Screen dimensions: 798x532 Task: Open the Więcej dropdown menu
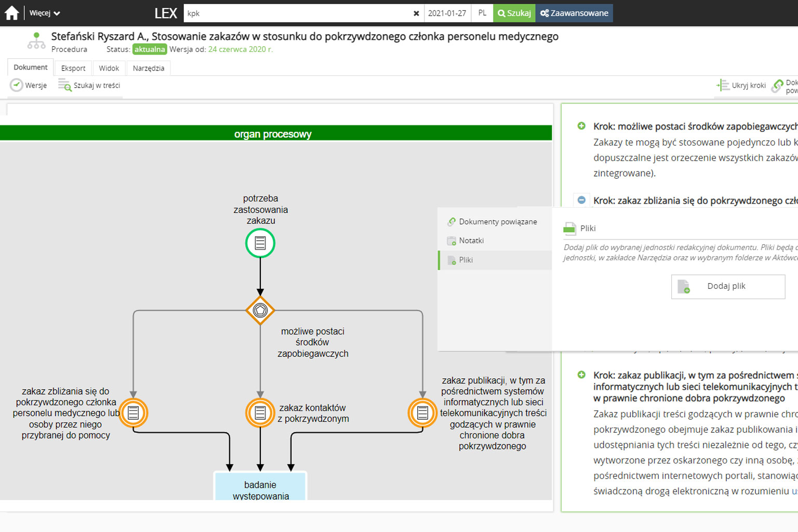pos(44,13)
